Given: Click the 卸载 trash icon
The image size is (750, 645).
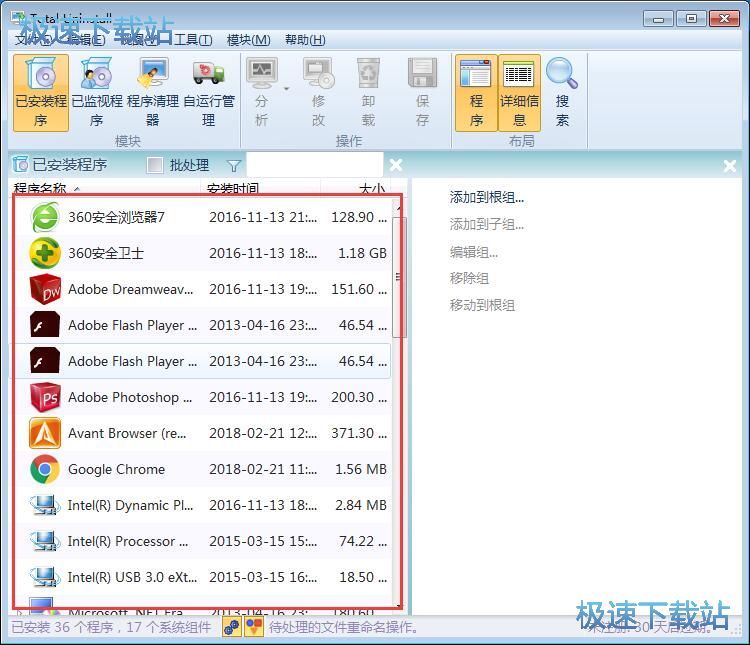Looking at the screenshot, I should pyautogui.click(x=368, y=73).
